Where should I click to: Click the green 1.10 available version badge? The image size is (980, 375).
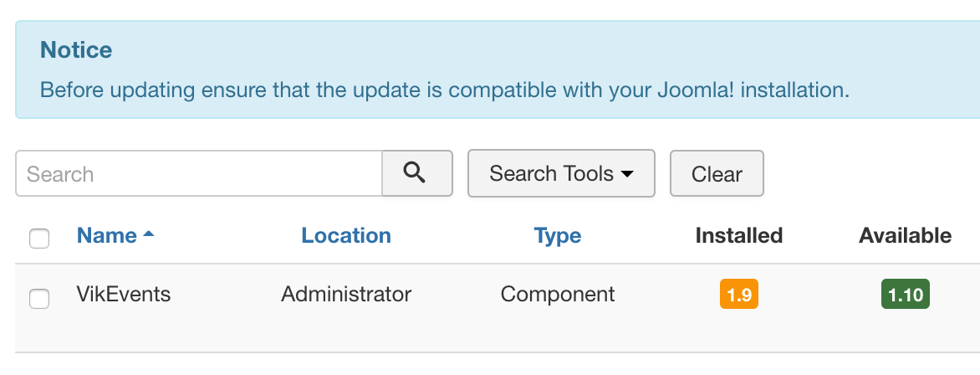click(905, 295)
